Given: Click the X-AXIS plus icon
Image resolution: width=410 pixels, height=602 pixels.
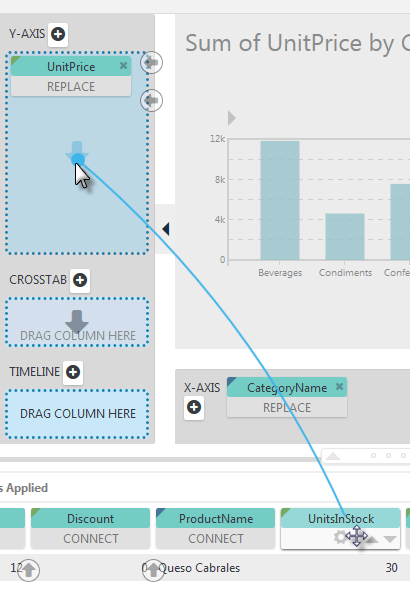Looking at the screenshot, I should (x=194, y=407).
